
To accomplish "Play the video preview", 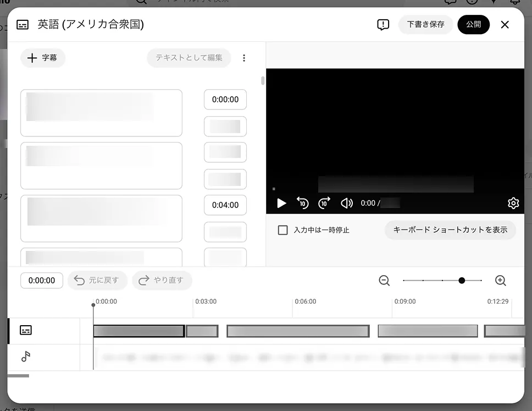I will [281, 203].
